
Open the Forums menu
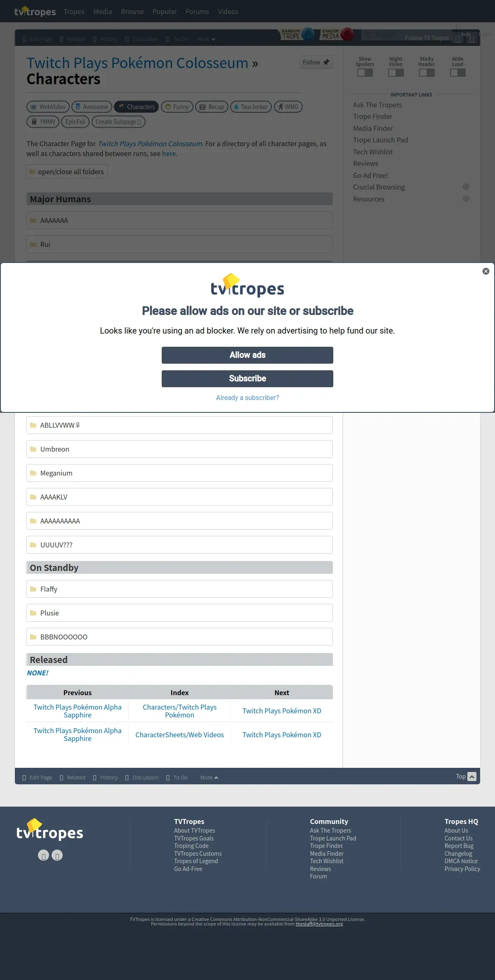pos(197,12)
